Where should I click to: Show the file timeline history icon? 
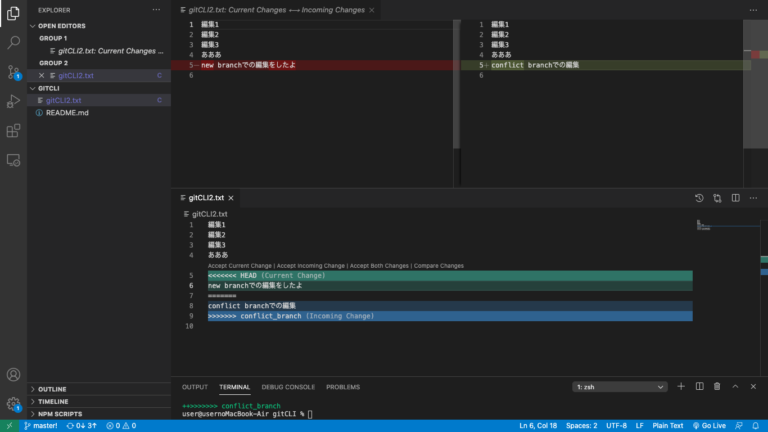pyautogui.click(x=699, y=198)
